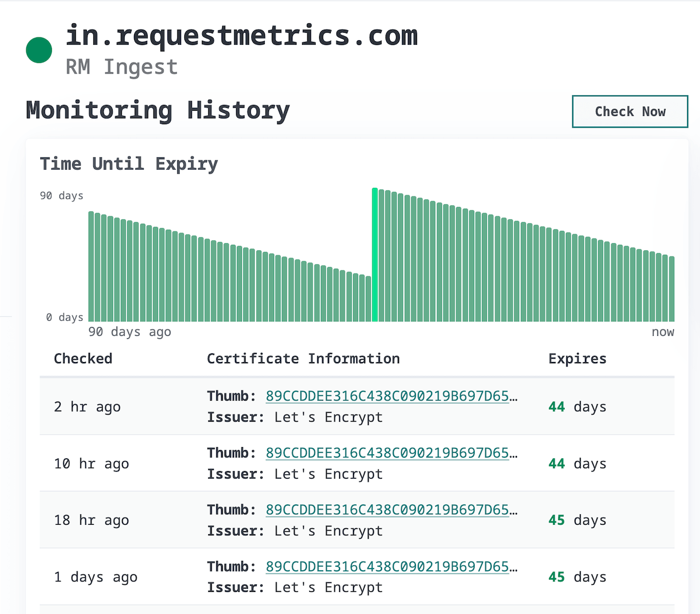Click the Time Until Expiry chart title
Screen dimensions: 700x614
[129, 164]
